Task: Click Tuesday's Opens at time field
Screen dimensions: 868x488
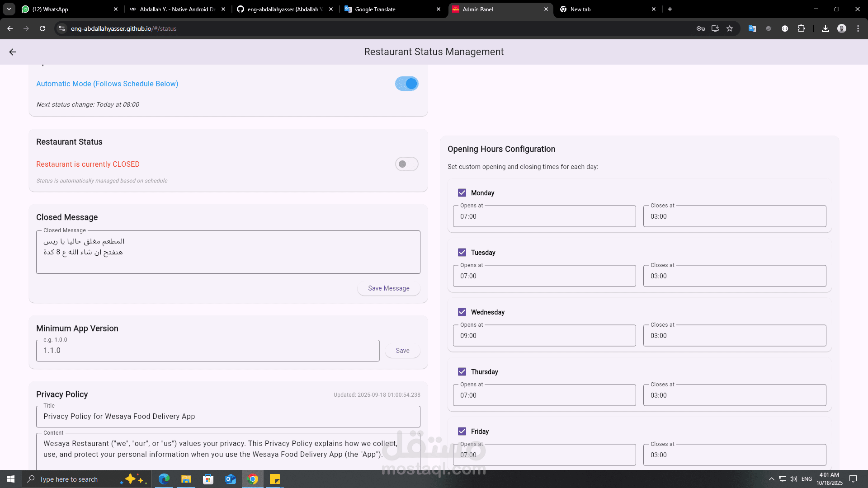Action: (x=544, y=276)
